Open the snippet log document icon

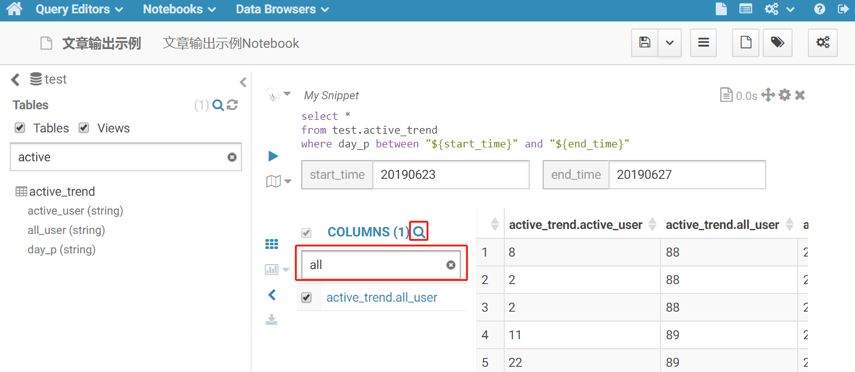click(726, 95)
